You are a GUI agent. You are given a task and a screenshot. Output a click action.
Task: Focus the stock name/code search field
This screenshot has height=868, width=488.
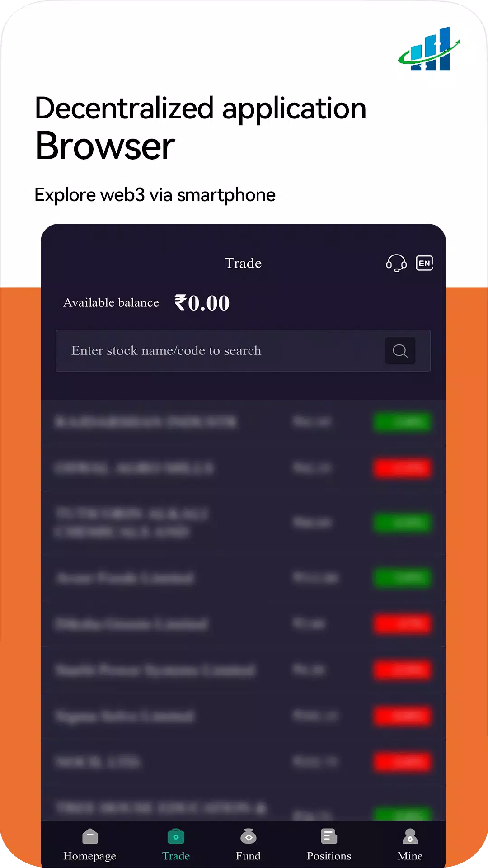243,351
